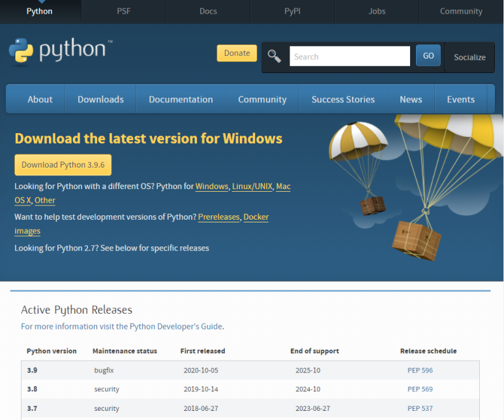Click the bugfix status cell
504x420 pixels.
[x=104, y=370]
